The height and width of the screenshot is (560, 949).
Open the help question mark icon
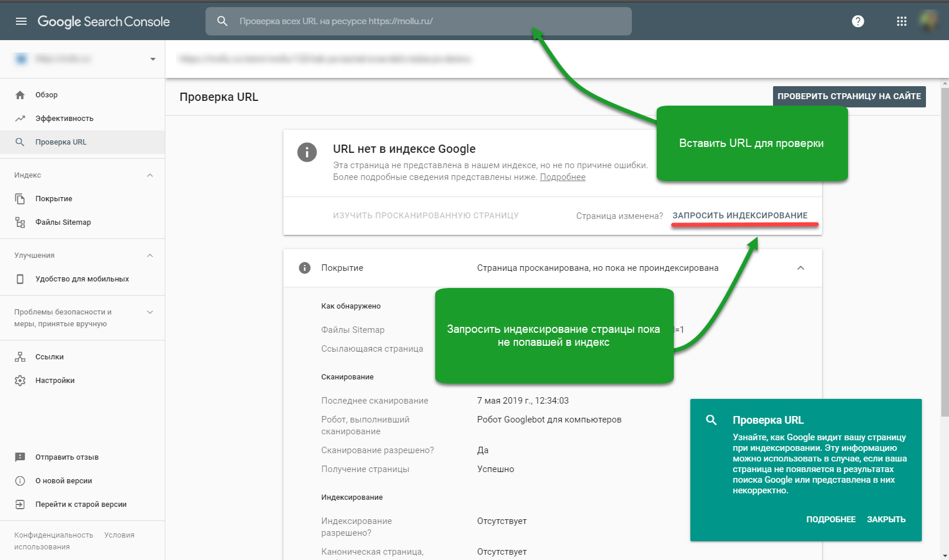[858, 21]
